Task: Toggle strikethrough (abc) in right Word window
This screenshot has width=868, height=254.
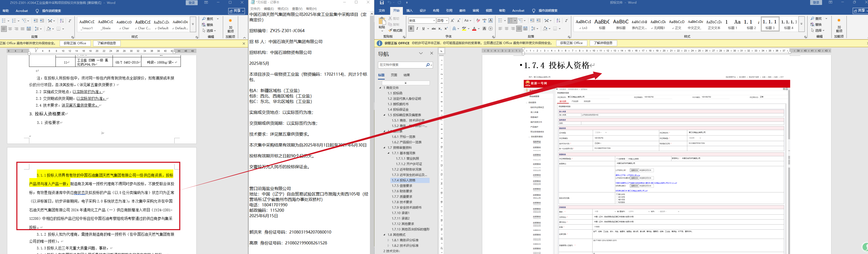Action: 434,29
